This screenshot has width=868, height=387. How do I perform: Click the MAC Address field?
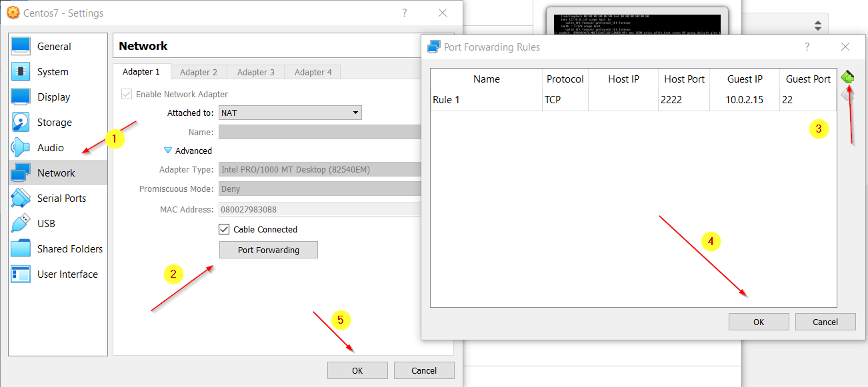(320, 209)
